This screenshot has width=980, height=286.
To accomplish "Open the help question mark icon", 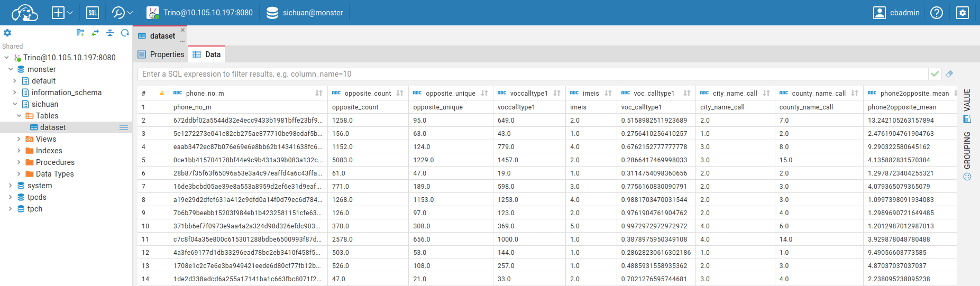I will [937, 13].
